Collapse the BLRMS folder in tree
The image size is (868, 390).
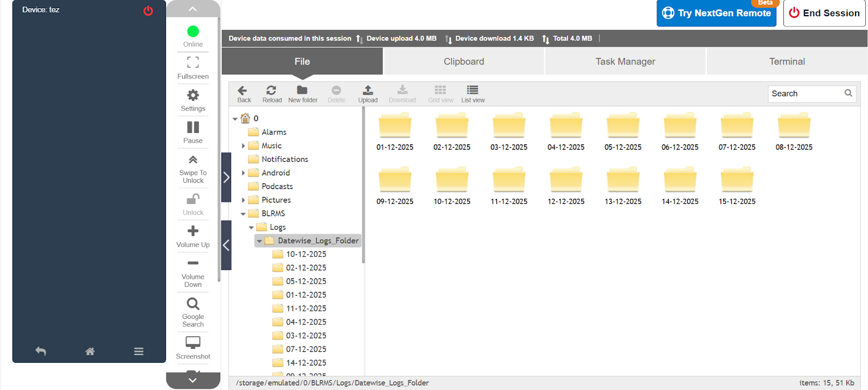(x=243, y=214)
